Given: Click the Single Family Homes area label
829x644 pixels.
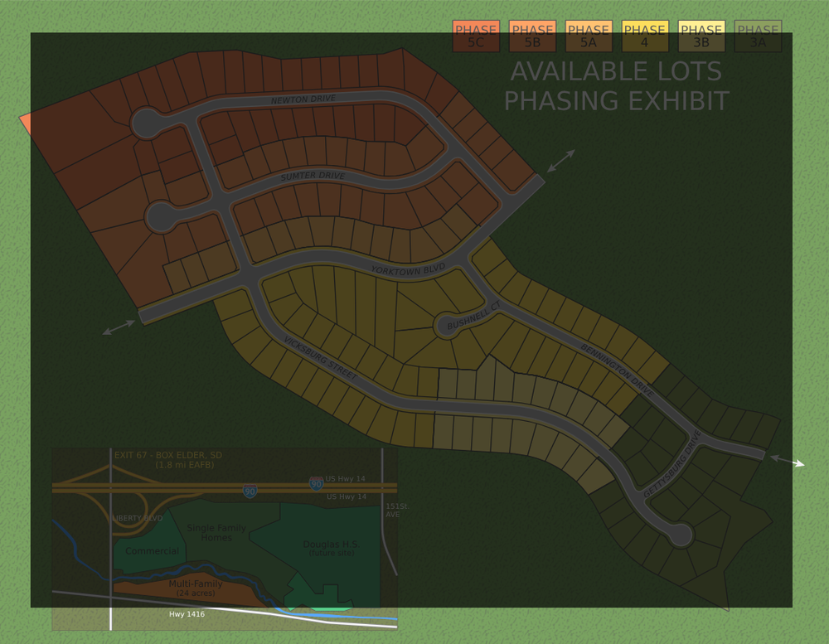Looking at the screenshot, I should (216, 532).
